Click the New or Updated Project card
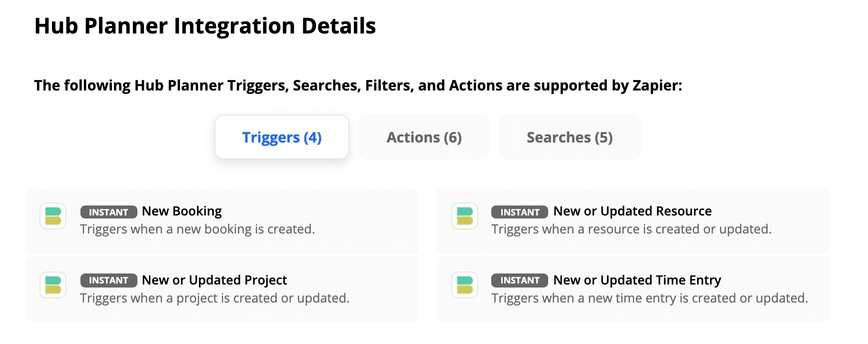Screen dimensions: 868x344 [222, 289]
